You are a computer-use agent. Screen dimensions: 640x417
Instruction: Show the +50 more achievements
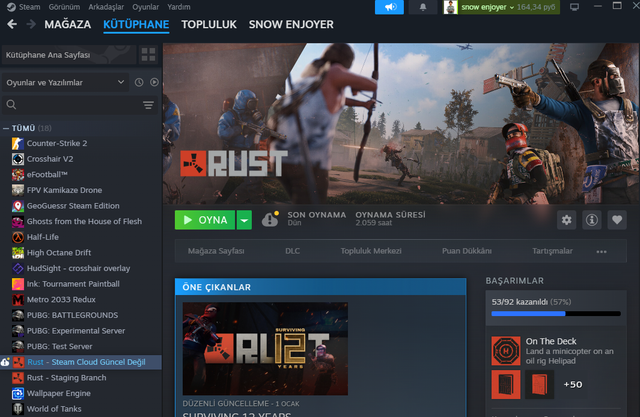pos(573,385)
